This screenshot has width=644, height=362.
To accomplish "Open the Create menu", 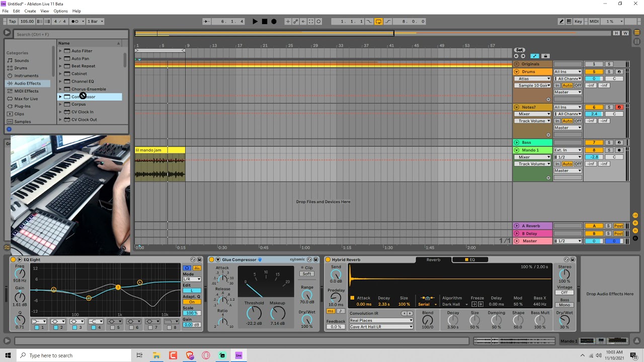I will tap(30, 11).
